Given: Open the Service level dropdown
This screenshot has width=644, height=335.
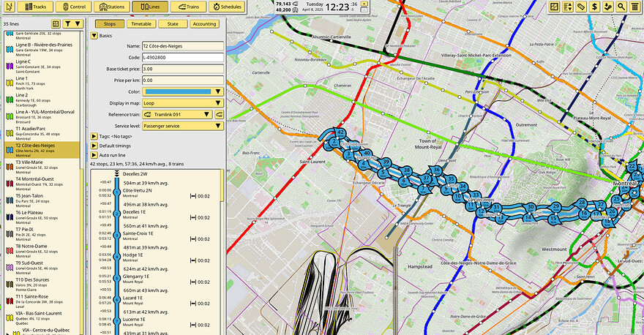Looking at the screenshot, I should [183, 126].
